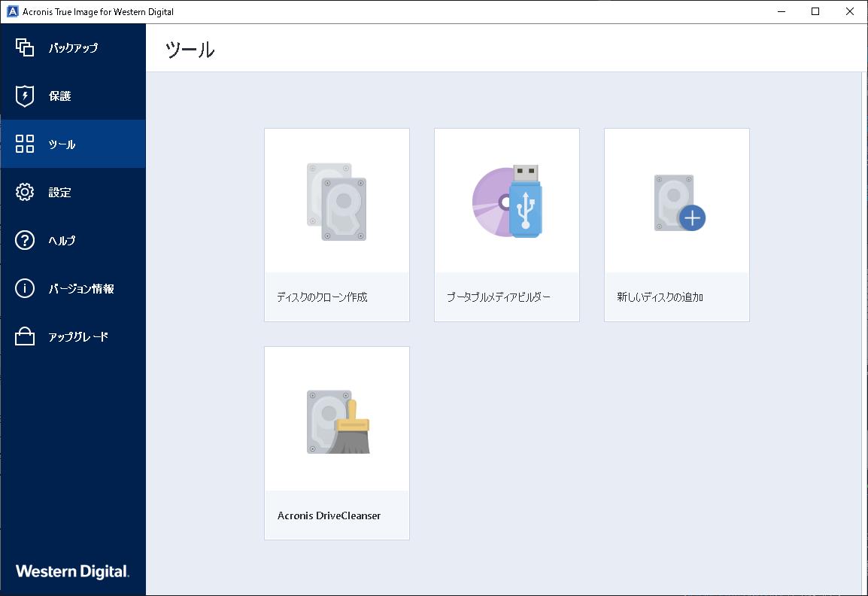Click the 新しいディスクの追加 tile thumbnail
Screen dimensions: 868x596
tap(675, 199)
